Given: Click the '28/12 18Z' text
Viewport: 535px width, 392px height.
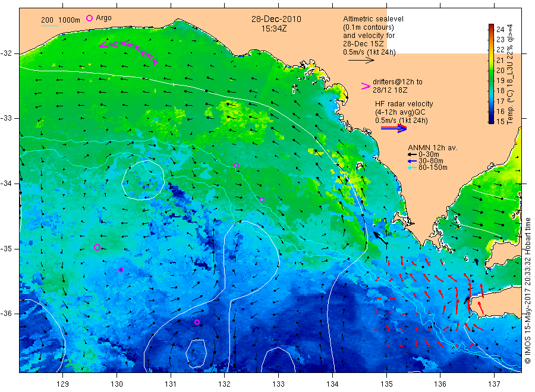Looking at the screenshot, I should [389, 90].
